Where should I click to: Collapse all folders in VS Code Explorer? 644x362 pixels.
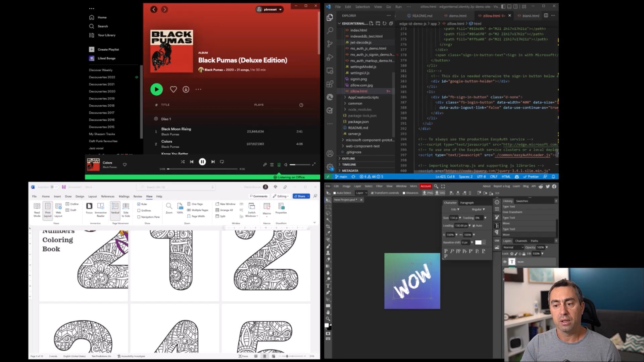[x=391, y=23]
